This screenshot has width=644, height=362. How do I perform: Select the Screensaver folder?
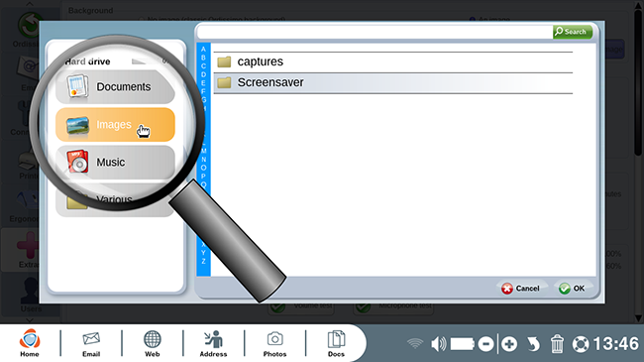[x=393, y=83]
